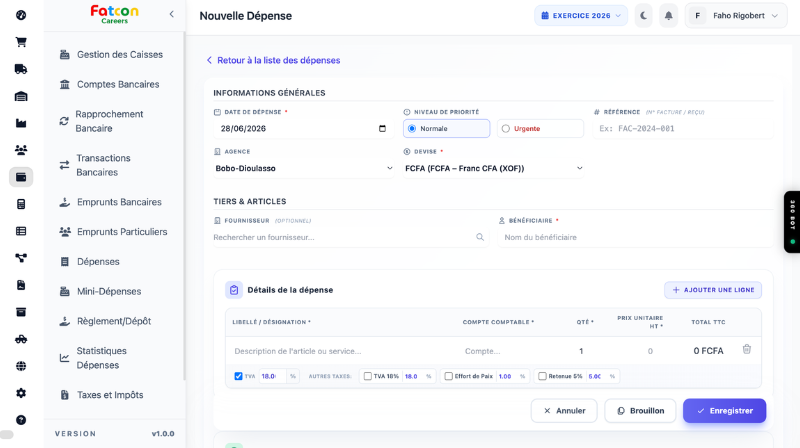Uncheck the TVA checkbox

[x=238, y=376]
